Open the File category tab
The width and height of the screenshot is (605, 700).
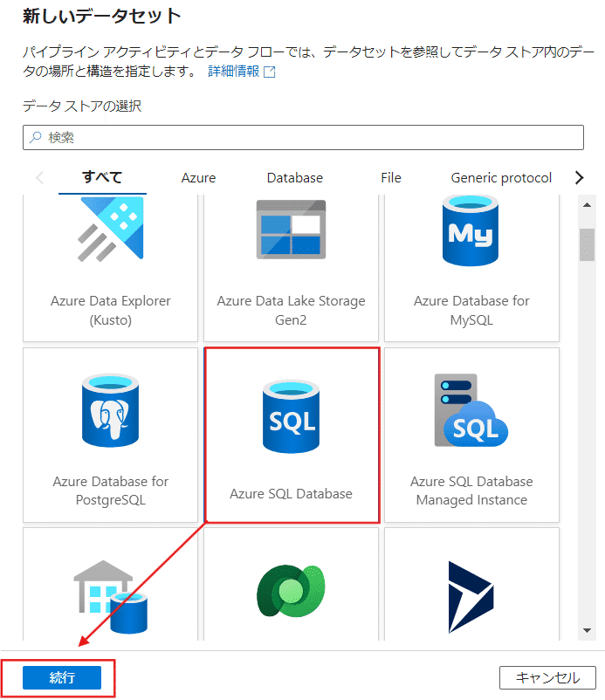(391, 178)
